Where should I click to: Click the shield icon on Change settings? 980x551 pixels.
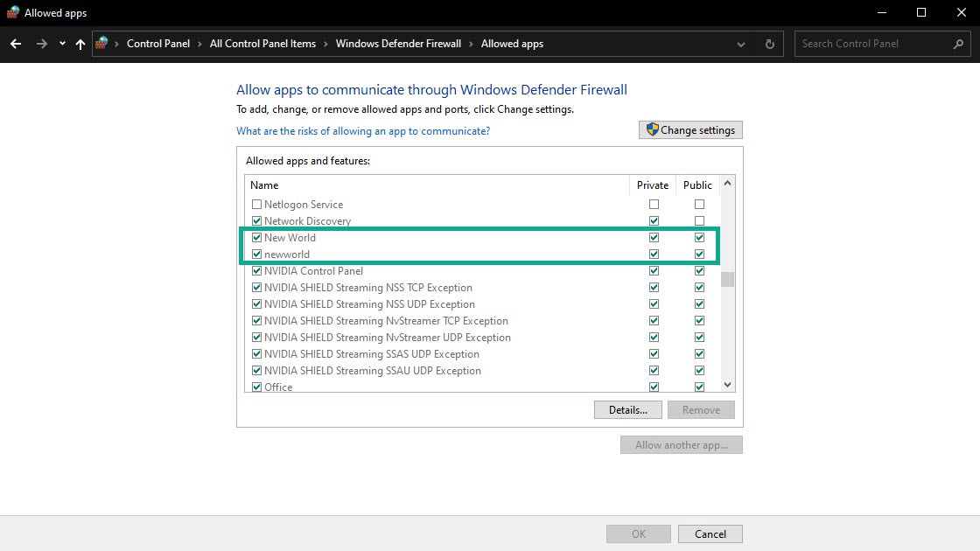coord(651,129)
